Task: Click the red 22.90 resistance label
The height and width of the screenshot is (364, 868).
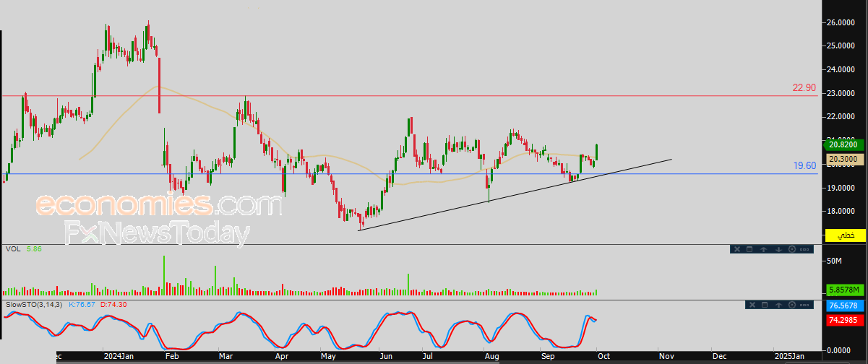Action: point(804,87)
